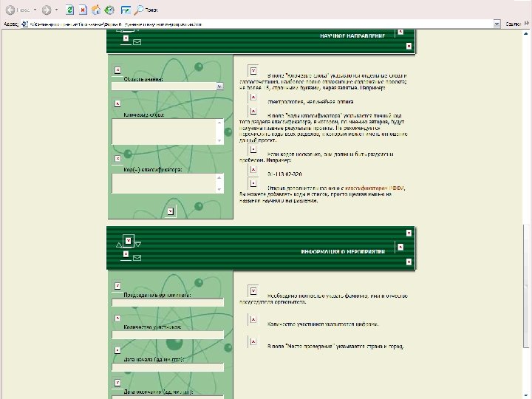Viewport: 532px width, 399px height.
Task: Click the Область знания label
Action: point(143,79)
